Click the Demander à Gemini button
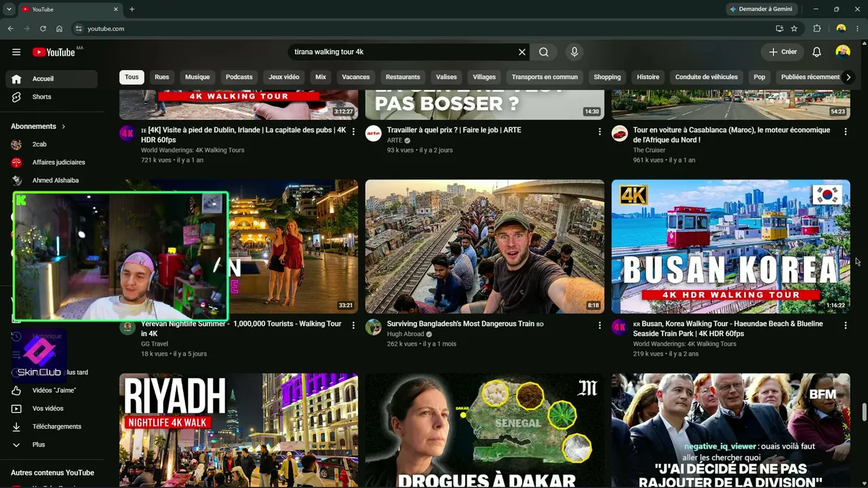868x488 pixels. pos(762,9)
